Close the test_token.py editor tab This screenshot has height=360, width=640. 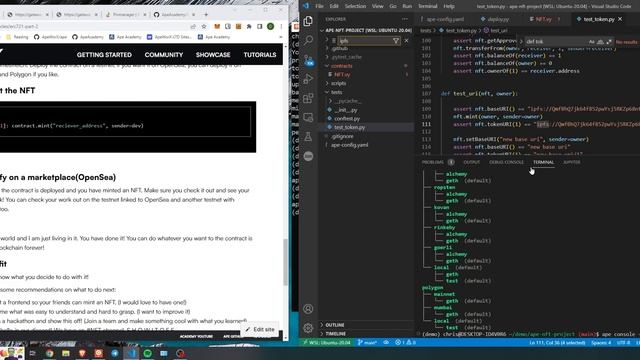click(620, 19)
